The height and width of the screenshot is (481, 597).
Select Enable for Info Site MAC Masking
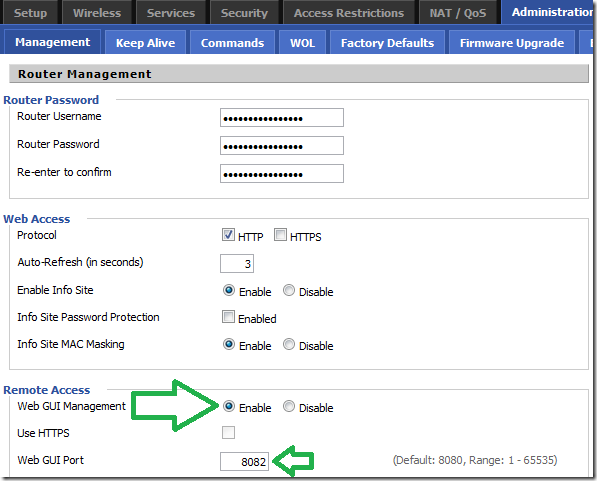click(x=228, y=344)
